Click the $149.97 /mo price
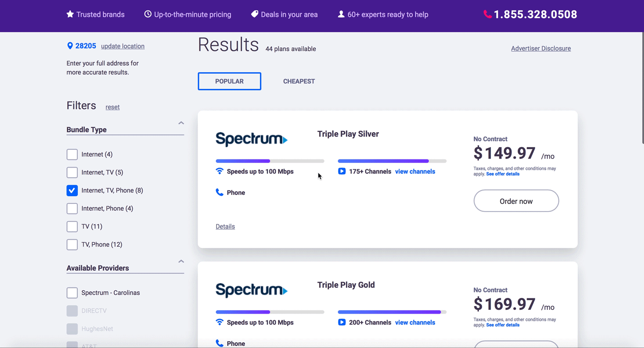This screenshot has width=644, height=348. pos(514,153)
